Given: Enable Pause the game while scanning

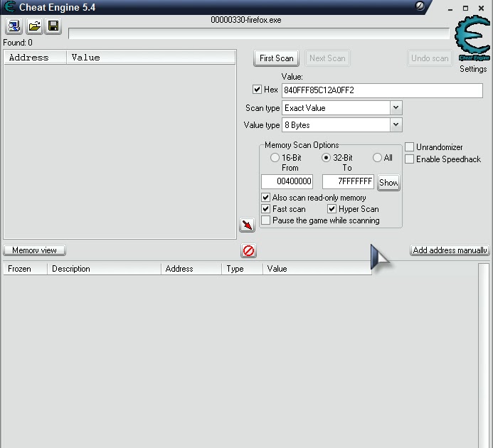Looking at the screenshot, I should (x=265, y=220).
